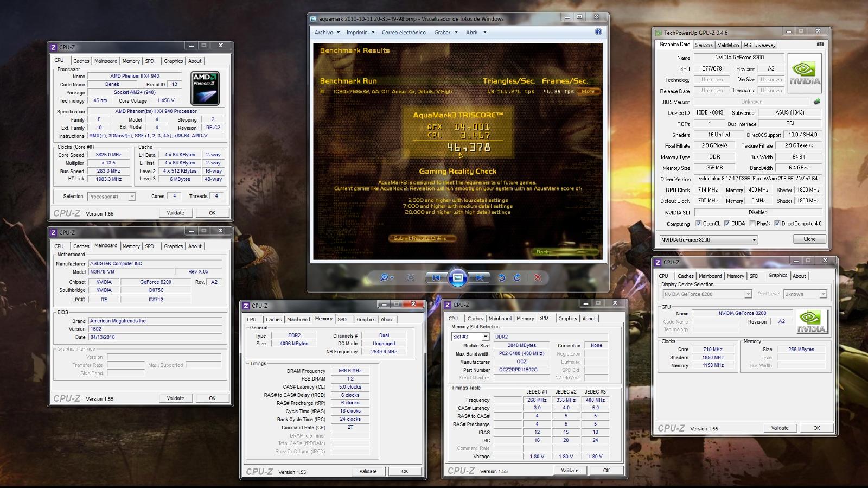Start slideshow in Windows photo viewer
868x488 pixels.
coord(457,277)
